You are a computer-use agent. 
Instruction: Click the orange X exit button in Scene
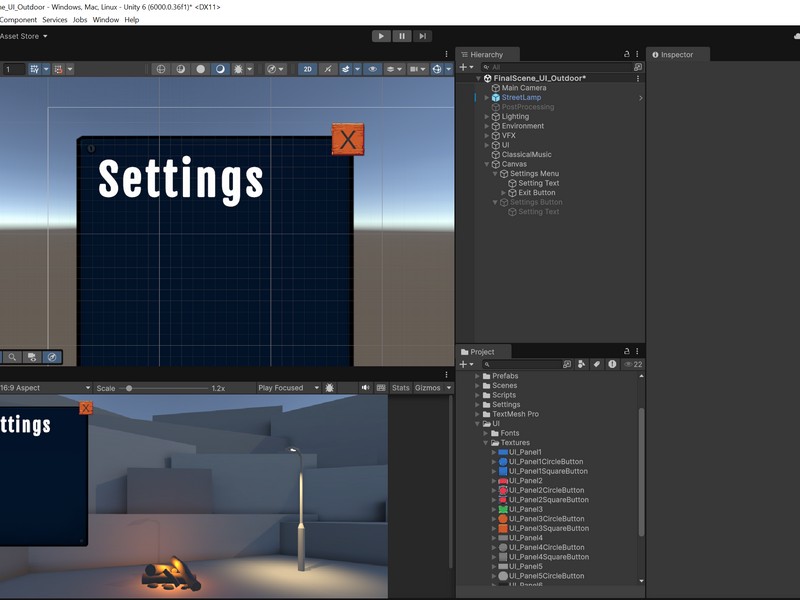(347, 140)
